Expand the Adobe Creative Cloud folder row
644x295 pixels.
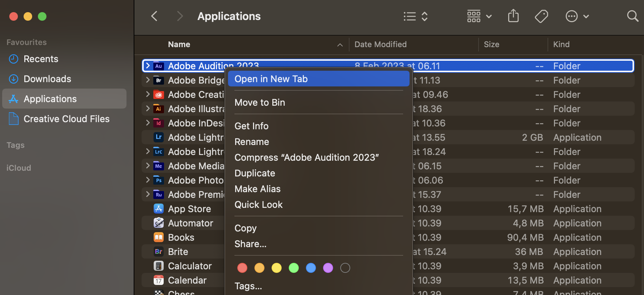148,94
